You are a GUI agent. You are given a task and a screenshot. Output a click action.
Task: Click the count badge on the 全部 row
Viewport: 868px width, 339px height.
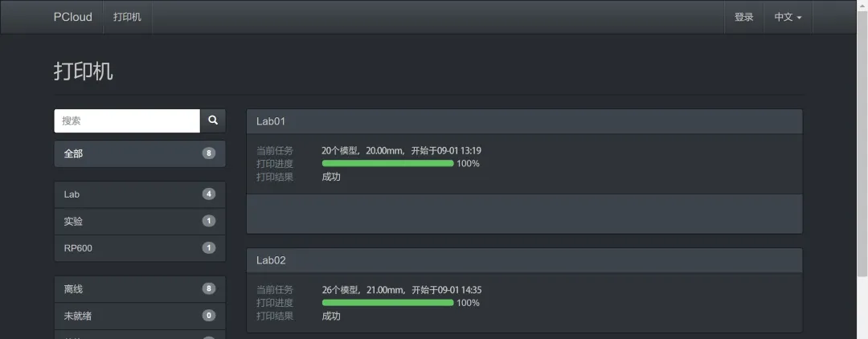[209, 153]
